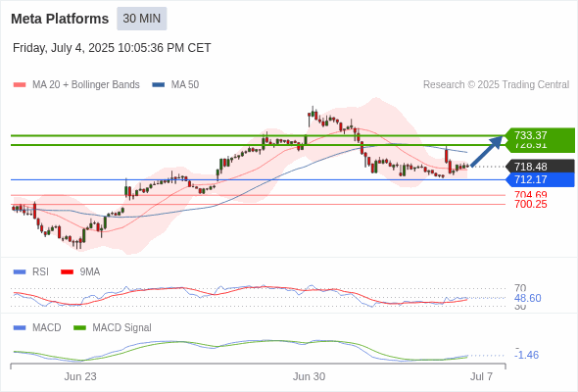Click the MA 20 + Bollinger Bands red swatch
578x392 pixels.
(x=20, y=85)
